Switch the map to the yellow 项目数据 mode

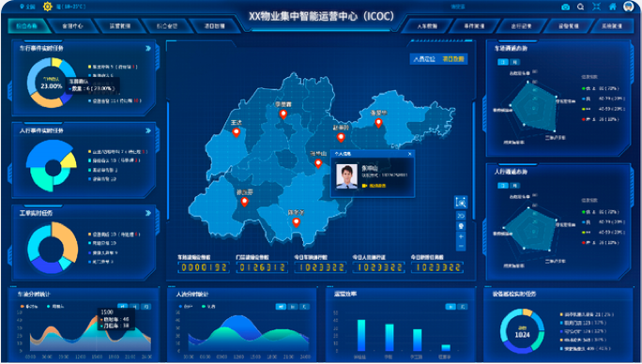(x=453, y=59)
